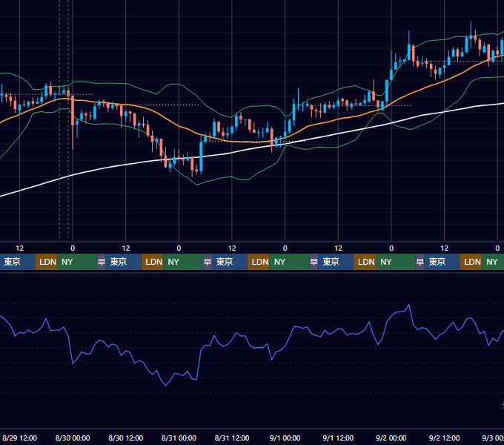The height and width of the screenshot is (445, 504).
Task: Select the LDN session block on 8/30
Action: [x=153, y=262]
